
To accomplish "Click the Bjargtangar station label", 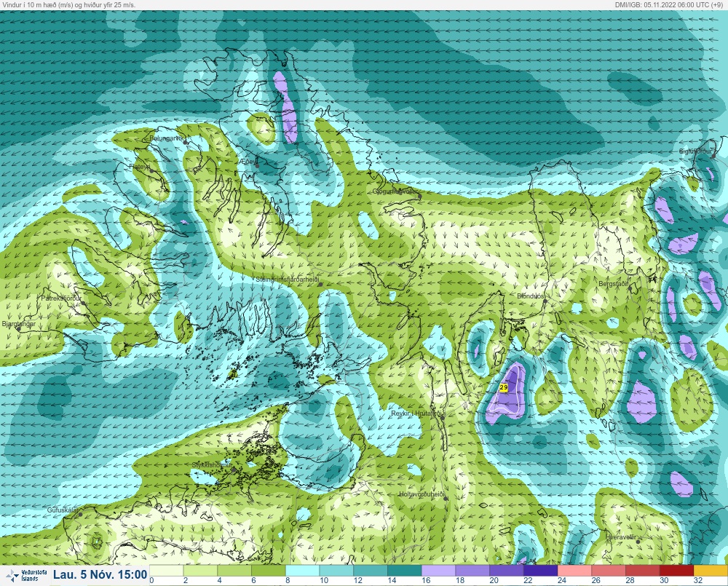I will tap(19, 324).
